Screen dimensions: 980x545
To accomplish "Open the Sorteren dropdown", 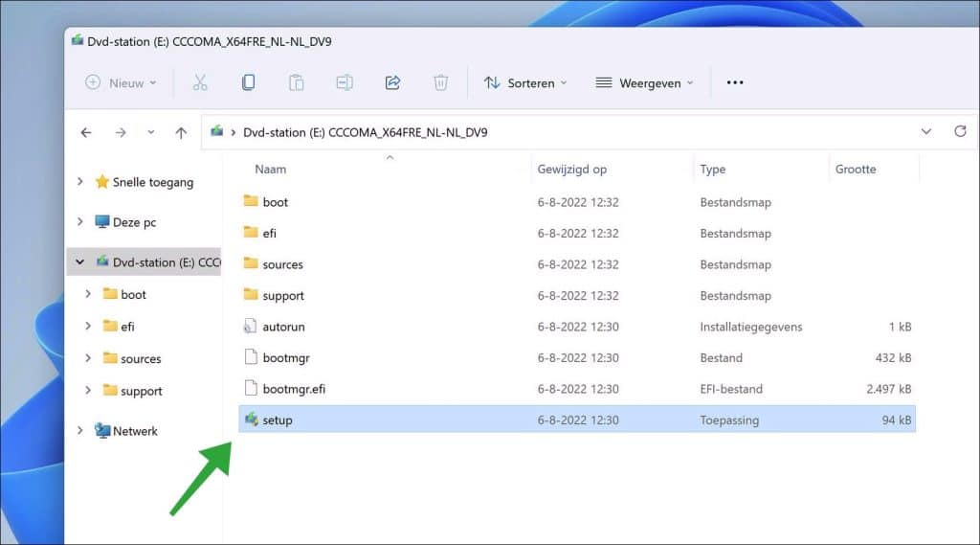I will pyautogui.click(x=525, y=82).
